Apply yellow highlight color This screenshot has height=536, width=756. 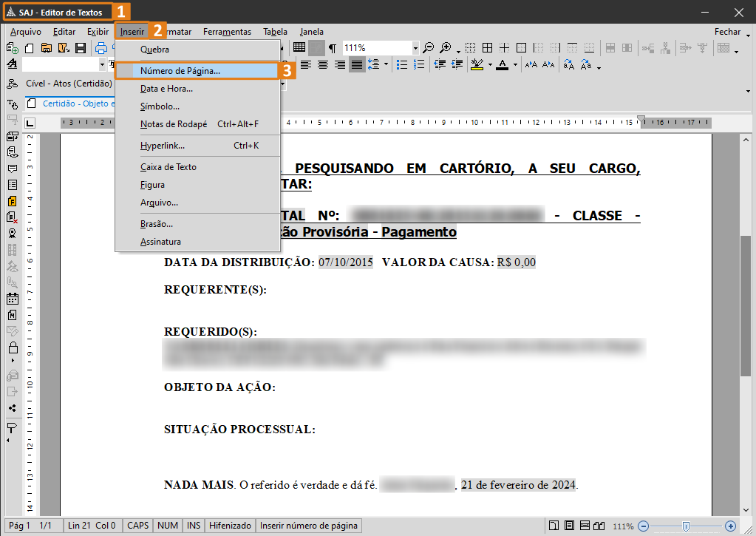(x=477, y=64)
